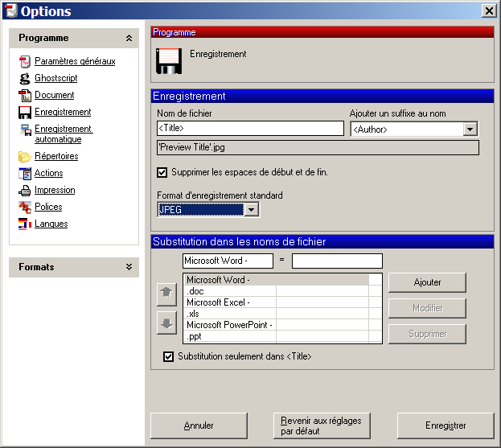The width and height of the screenshot is (501, 448).
Task: Click the Impression printer icon
Action: 25,191
